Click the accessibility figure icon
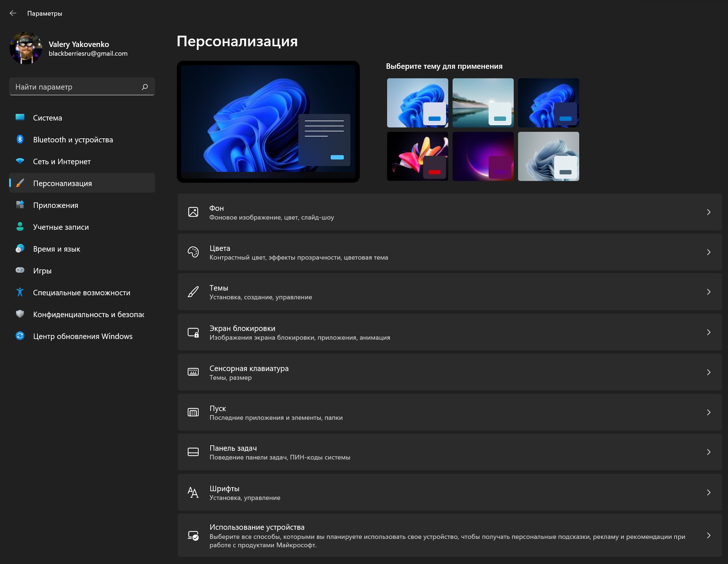The height and width of the screenshot is (564, 728). pos(20,292)
